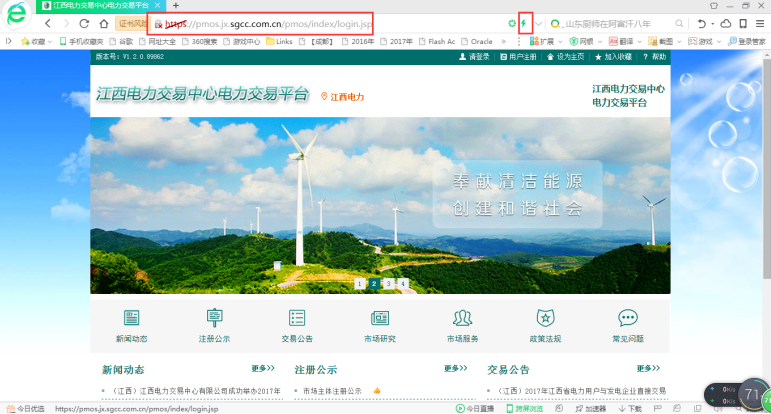Viewport: 771px width, 414px height.
Task: Toggle the lightning speed mode icon
Action: tap(525, 23)
